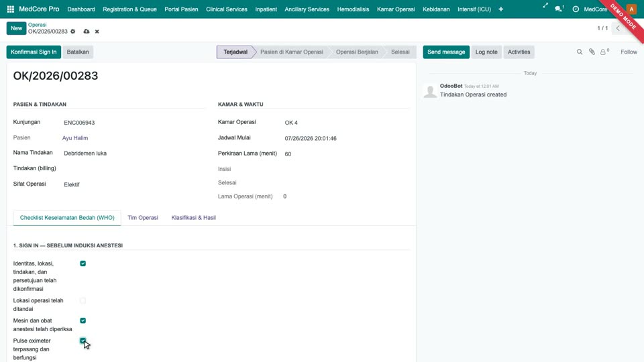This screenshot has height=362, width=644.
Task: Open the Clinical Services menu
Action: click(226, 9)
